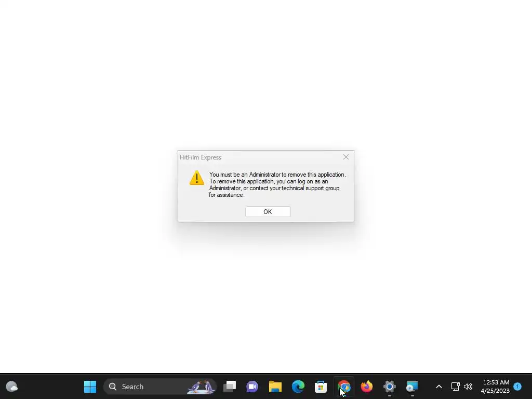Open network settings from the system tray
The width and height of the screenshot is (532, 399).
tap(455, 387)
